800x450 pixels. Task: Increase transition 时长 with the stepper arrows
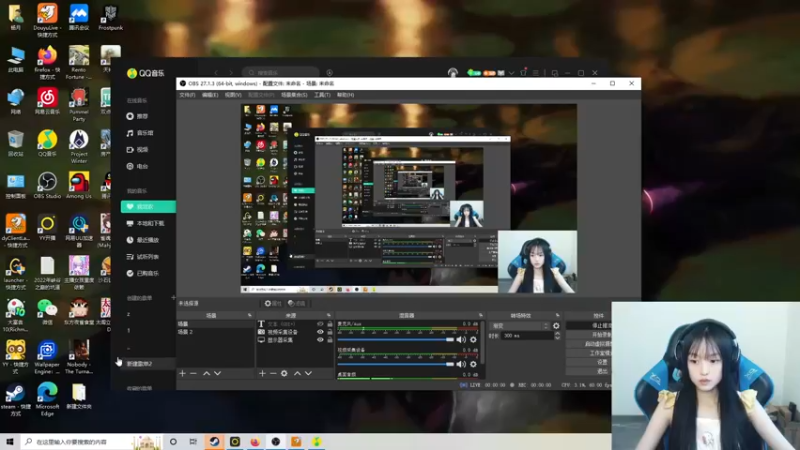[557, 334]
